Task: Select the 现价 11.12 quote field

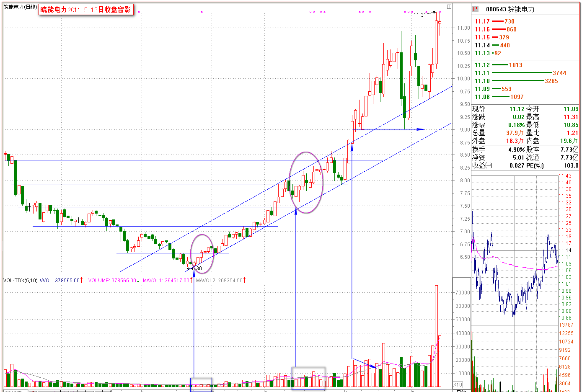Action: pos(498,109)
